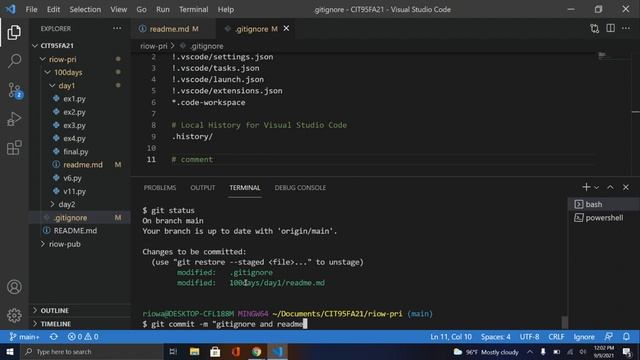Select the powershell terminal instance
This screenshot has height=360, width=640.
[x=604, y=218]
